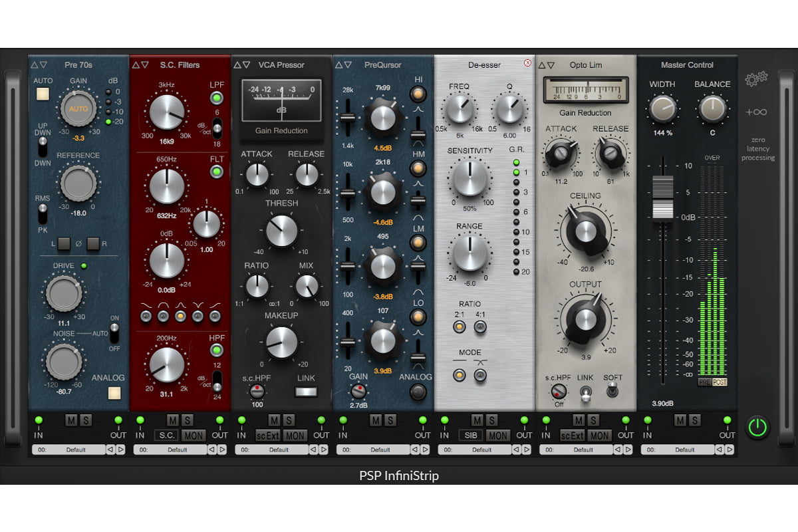
Task: Toggle the UP/DWN switch in Pre 70s
Action: [x=43, y=146]
